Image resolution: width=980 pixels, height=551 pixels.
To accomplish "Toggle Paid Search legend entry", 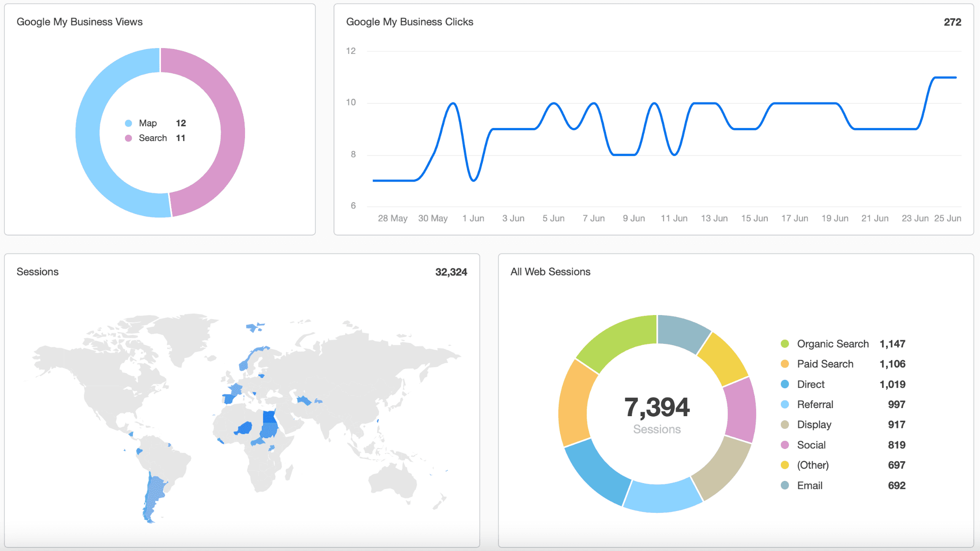I will pyautogui.click(x=824, y=364).
